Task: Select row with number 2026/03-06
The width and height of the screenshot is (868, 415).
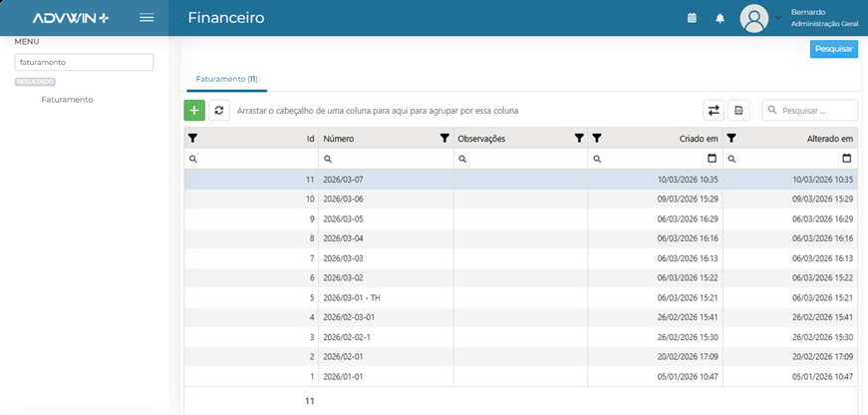Action: click(521, 199)
